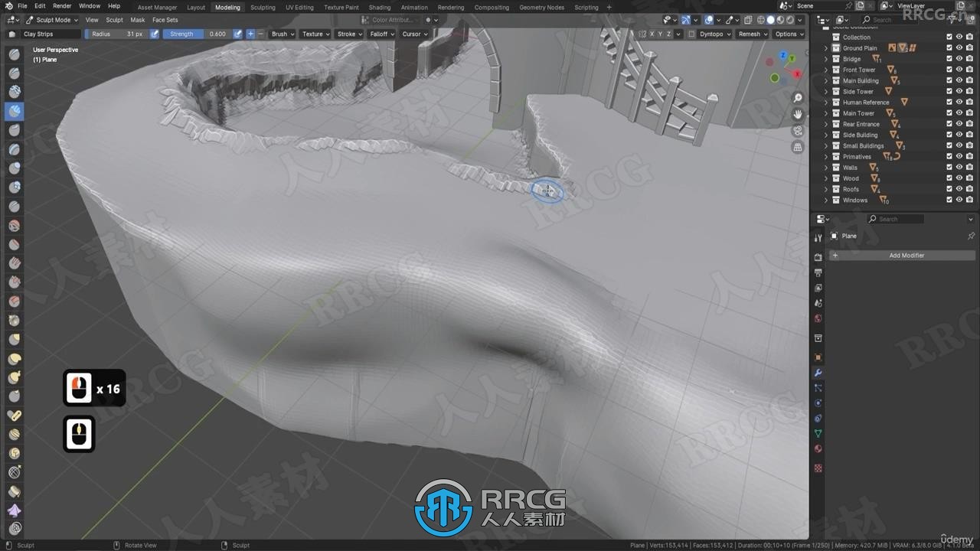This screenshot has width=980, height=551.
Task: Open the Sculpt Mode dropdown
Action: pyautogui.click(x=52, y=20)
